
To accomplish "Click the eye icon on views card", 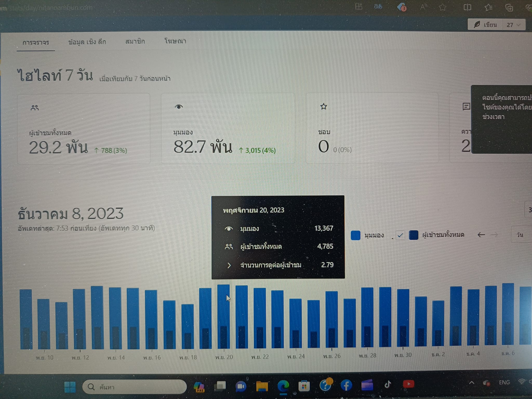I will (x=179, y=107).
